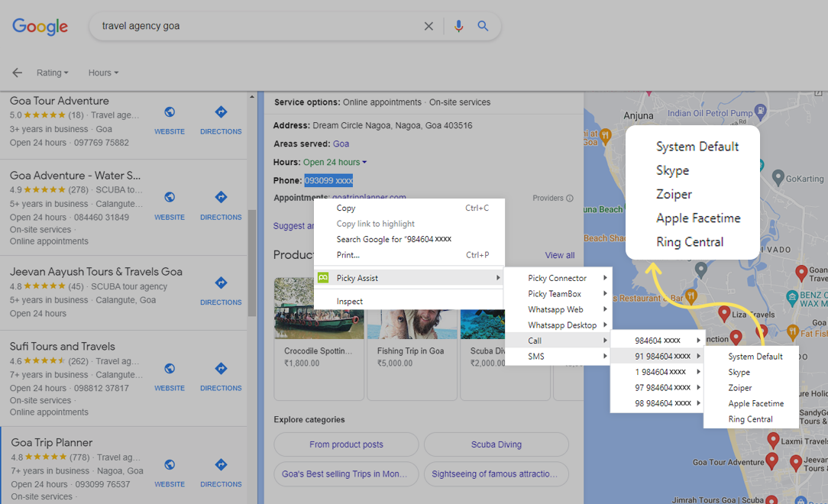Image resolution: width=828 pixels, height=504 pixels.
Task: Click the back arrow above the results list
Action: pyautogui.click(x=17, y=73)
